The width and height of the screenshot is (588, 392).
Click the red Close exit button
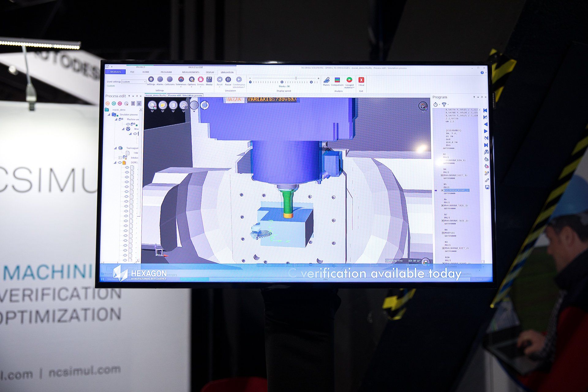[x=361, y=80]
